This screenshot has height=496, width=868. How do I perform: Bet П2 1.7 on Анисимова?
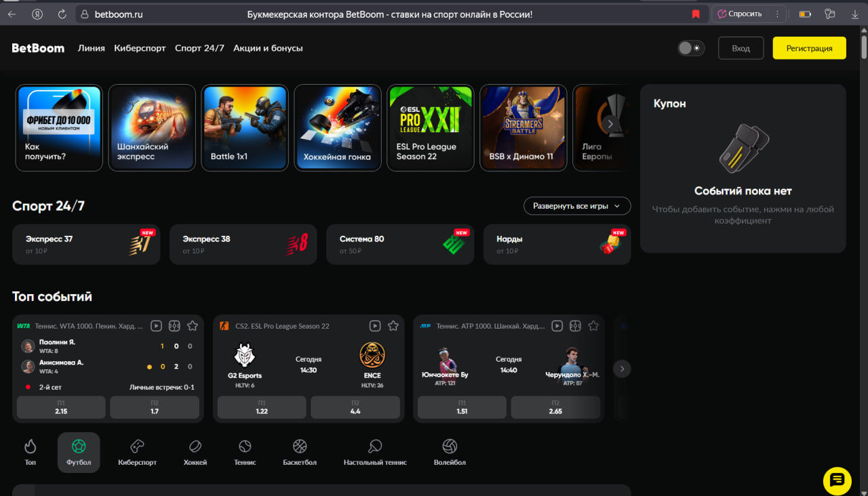[155, 407]
